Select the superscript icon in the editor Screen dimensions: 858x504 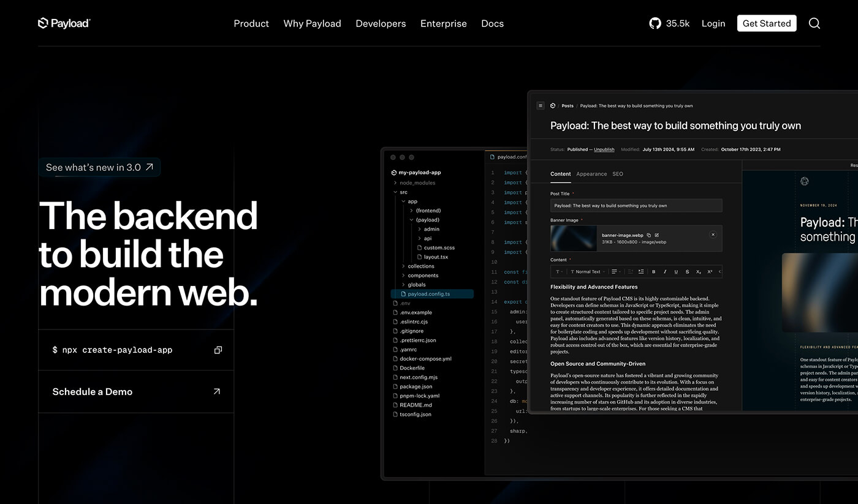[x=709, y=271]
